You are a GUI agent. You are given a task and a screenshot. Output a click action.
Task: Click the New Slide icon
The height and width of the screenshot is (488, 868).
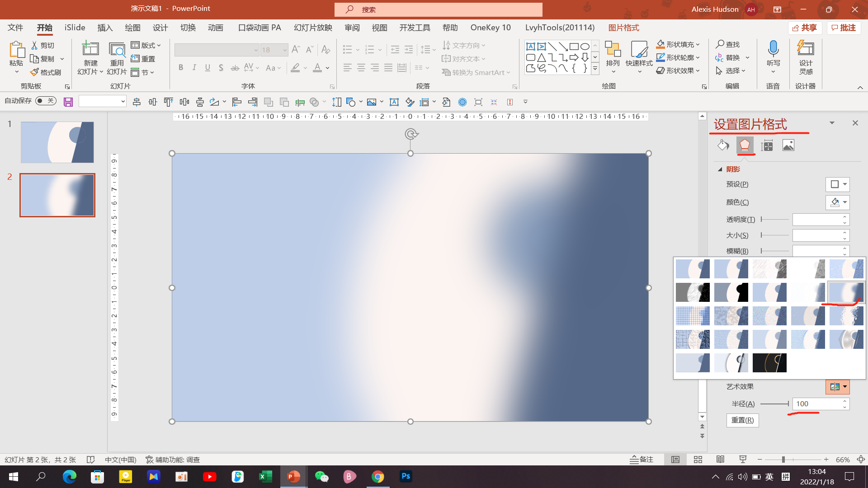[90, 49]
